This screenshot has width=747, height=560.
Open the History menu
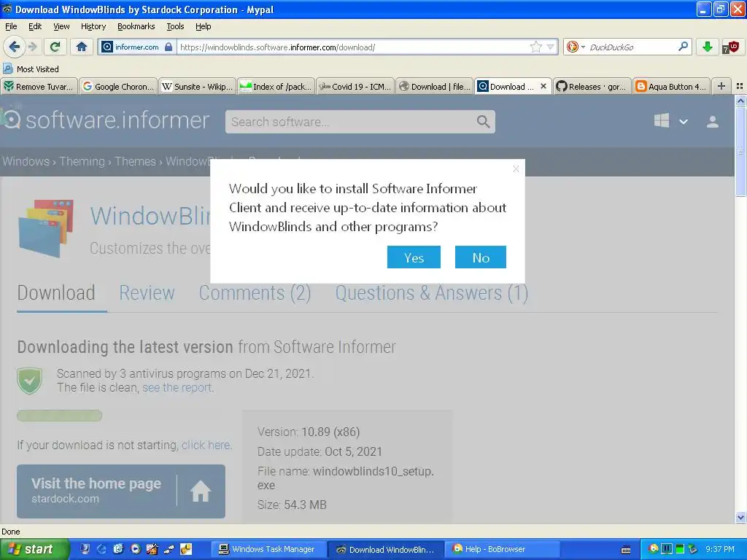93,26
